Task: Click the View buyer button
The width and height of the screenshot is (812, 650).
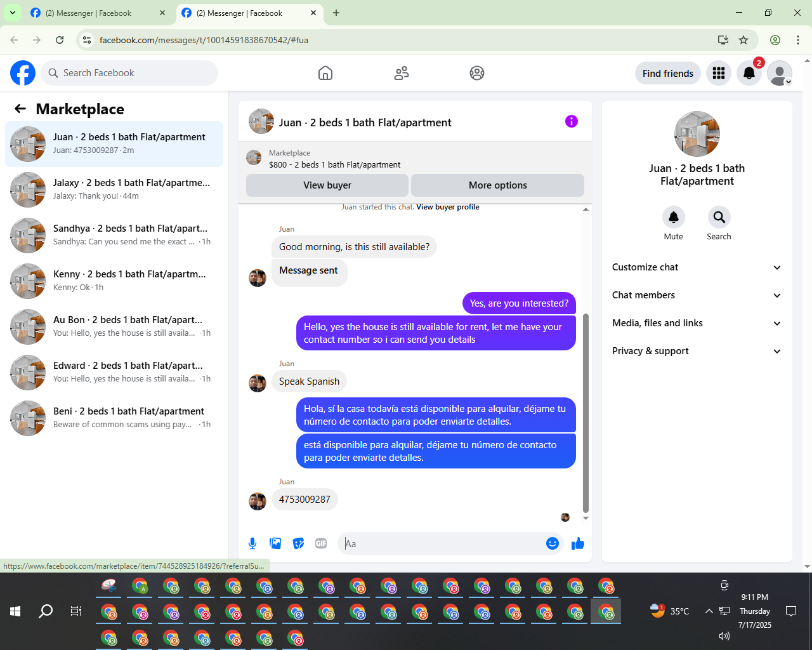Action: point(327,185)
